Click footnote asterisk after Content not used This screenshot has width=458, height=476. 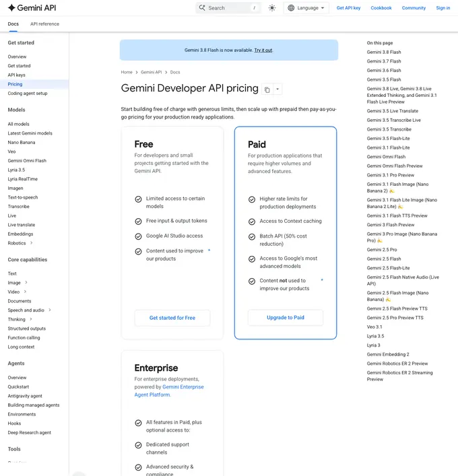point(322,279)
